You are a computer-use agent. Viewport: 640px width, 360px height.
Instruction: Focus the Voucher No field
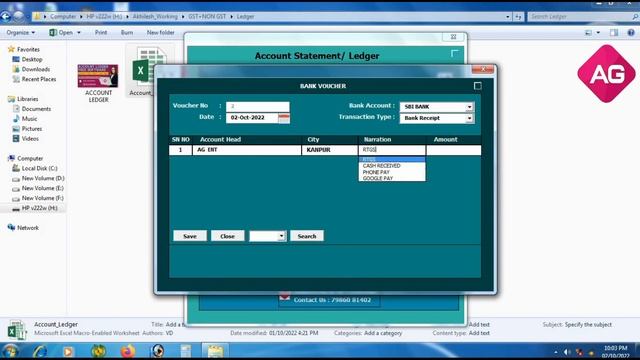[258, 107]
